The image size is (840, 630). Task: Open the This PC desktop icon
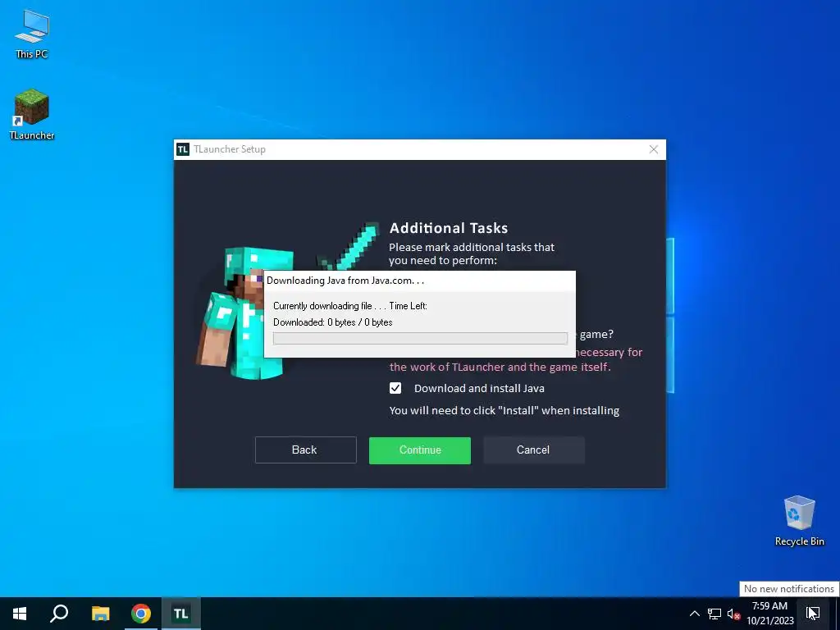(32, 34)
